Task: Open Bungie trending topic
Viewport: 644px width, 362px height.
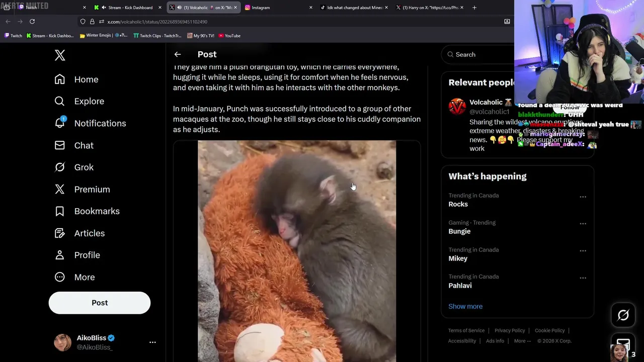Action: [x=459, y=231]
